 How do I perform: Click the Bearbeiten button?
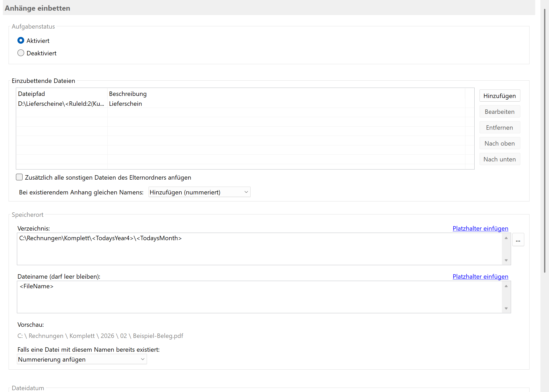pos(499,112)
